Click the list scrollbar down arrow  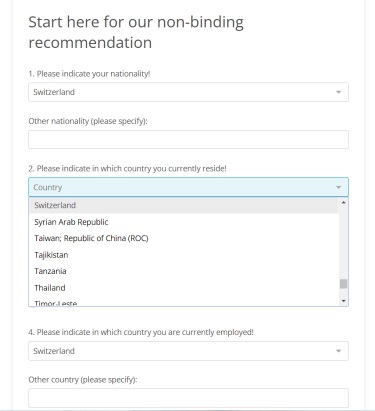pyautogui.click(x=343, y=301)
